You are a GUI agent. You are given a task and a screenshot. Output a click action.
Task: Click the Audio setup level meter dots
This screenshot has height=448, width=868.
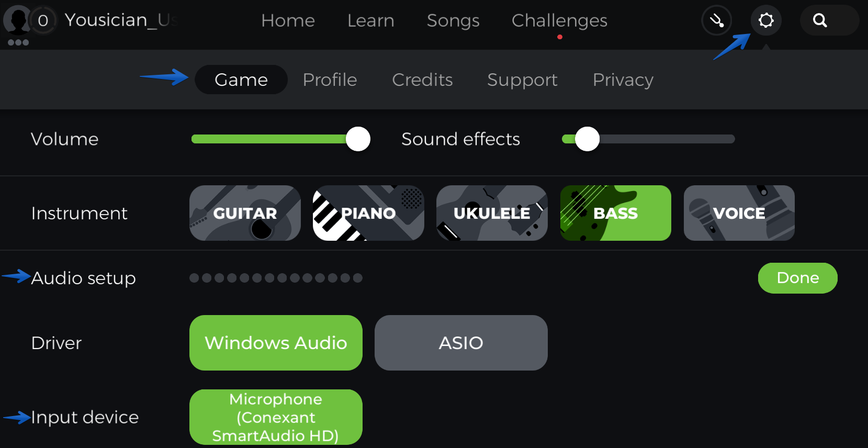click(276, 278)
